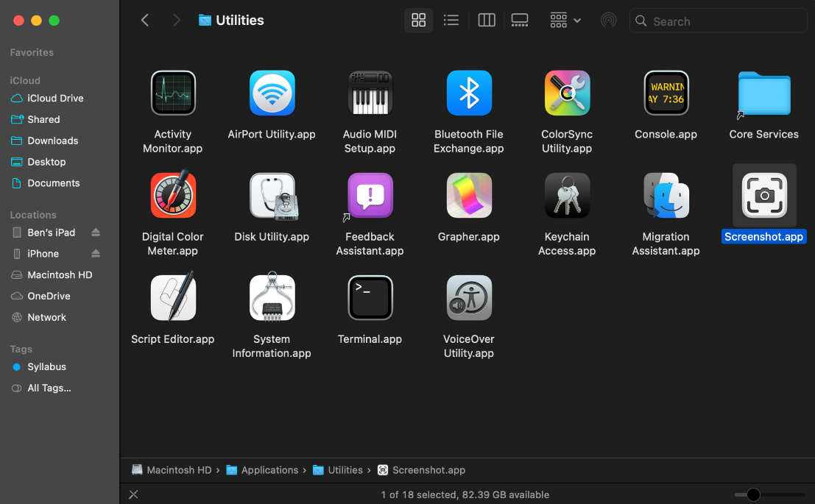The height and width of the screenshot is (504, 815).
Task: Open Activity Monitor app icon
Action: (173, 93)
